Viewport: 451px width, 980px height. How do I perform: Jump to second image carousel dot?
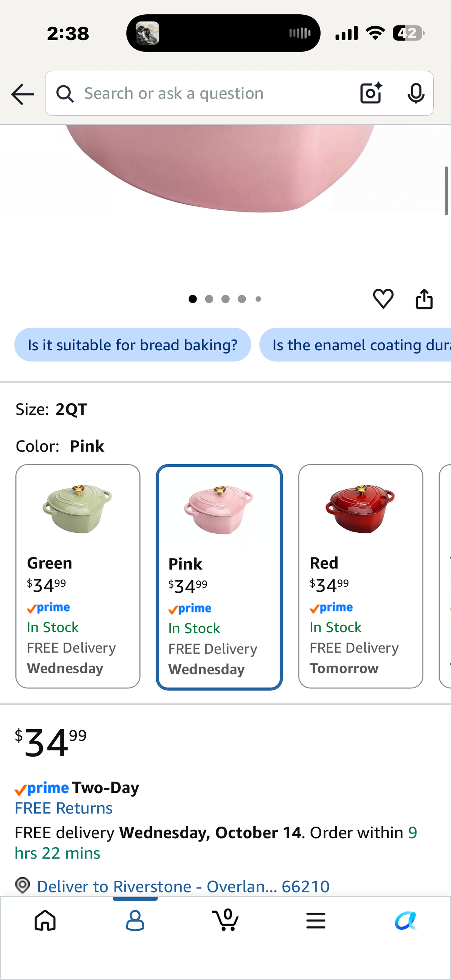click(209, 299)
